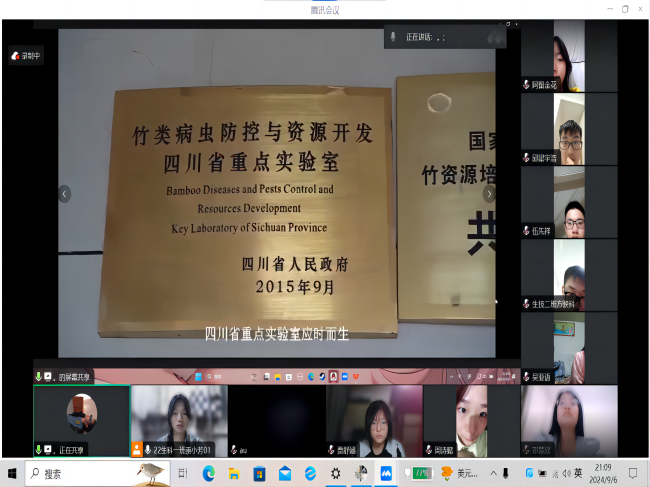Open the 美元 news widget on taskbar
The height and width of the screenshot is (487, 650).
tap(459, 473)
